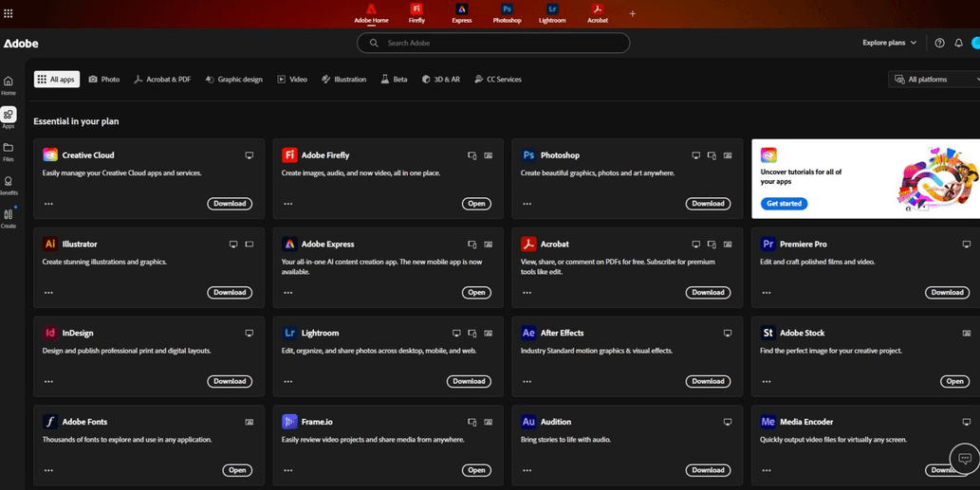Image resolution: width=980 pixels, height=490 pixels.
Task: Open the notifications bell icon
Action: coord(958,43)
